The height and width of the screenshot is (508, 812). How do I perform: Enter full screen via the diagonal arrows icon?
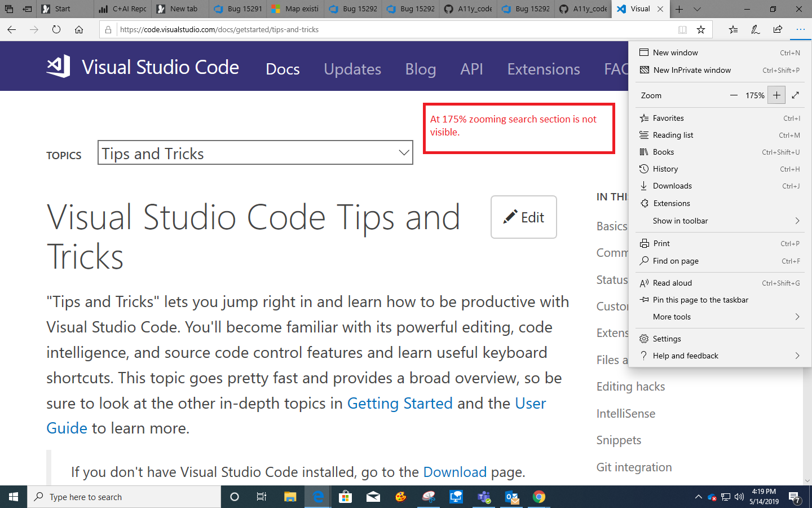(796, 95)
